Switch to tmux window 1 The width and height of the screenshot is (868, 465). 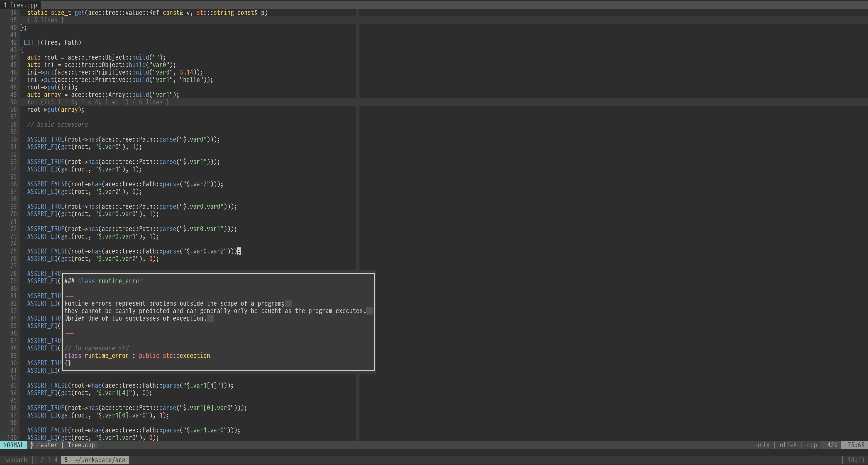[35, 460]
